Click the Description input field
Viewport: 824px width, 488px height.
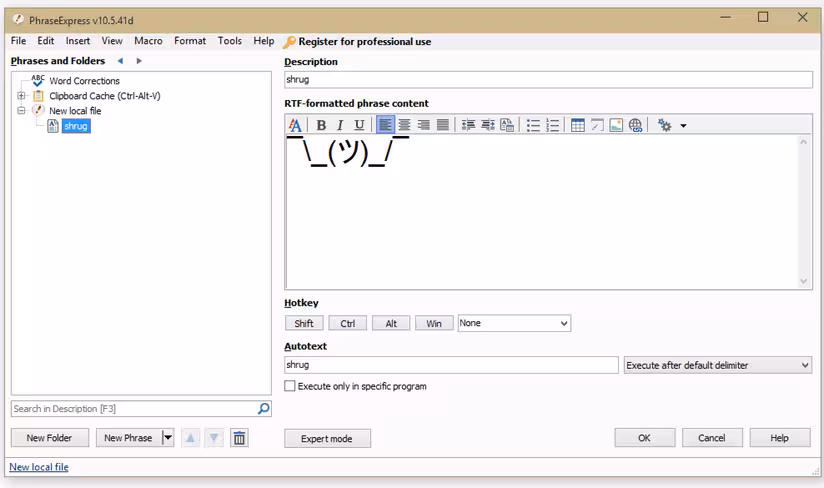point(548,80)
